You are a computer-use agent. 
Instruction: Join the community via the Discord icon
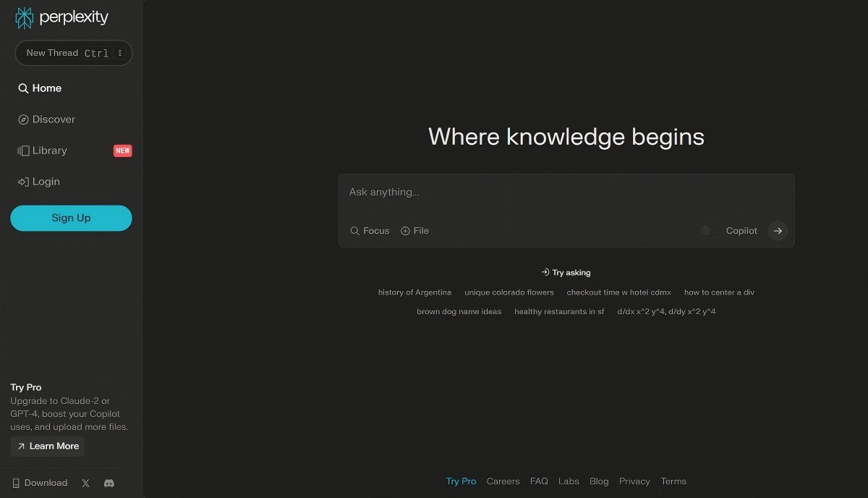coord(109,483)
